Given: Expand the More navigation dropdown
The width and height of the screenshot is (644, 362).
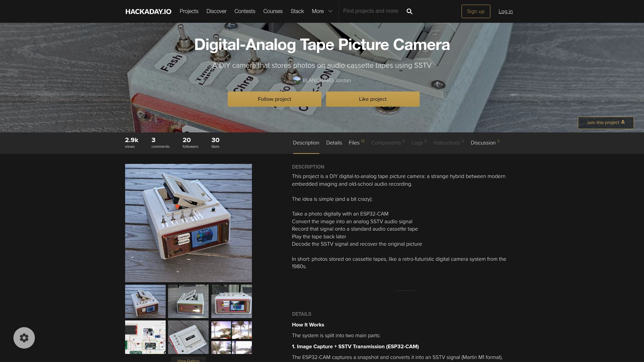Looking at the screenshot, I should click(322, 11).
